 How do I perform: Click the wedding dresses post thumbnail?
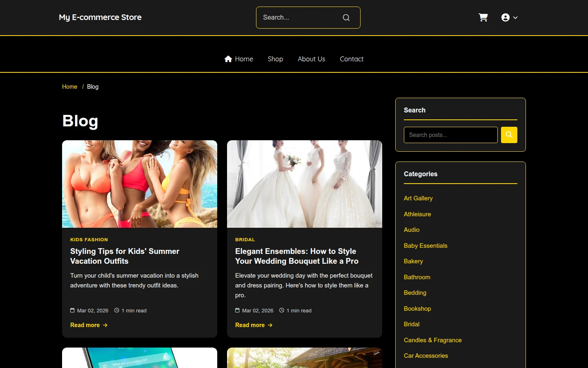pyautogui.click(x=305, y=184)
